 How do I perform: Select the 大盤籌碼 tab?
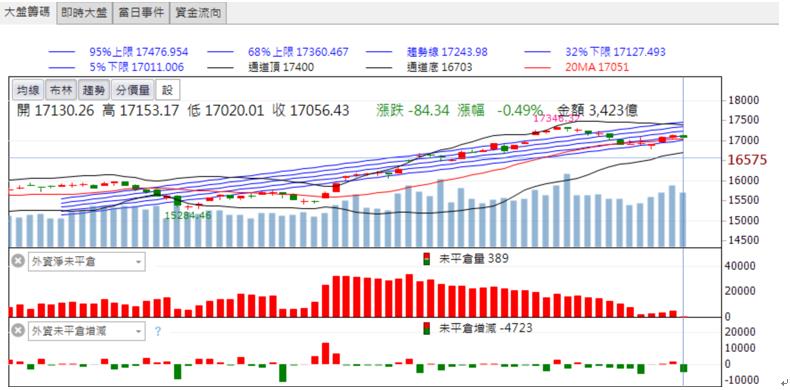click(27, 13)
